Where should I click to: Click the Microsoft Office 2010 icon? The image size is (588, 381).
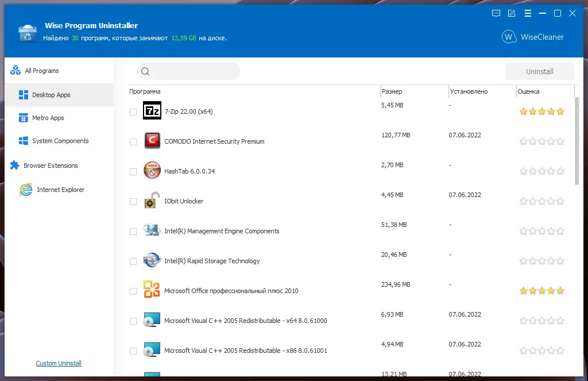(x=152, y=290)
